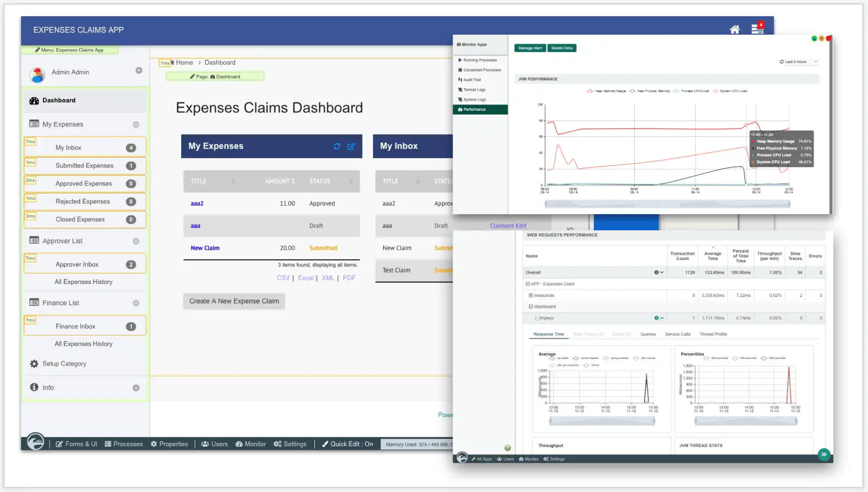
Task: Toggle Heap Memory Usage legend in chart
Action: tap(606, 91)
